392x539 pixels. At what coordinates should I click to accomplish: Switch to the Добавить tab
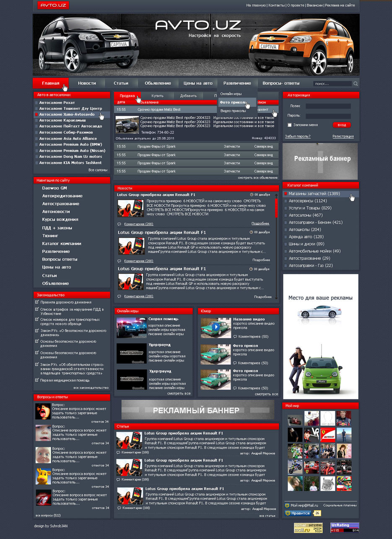pos(188,96)
